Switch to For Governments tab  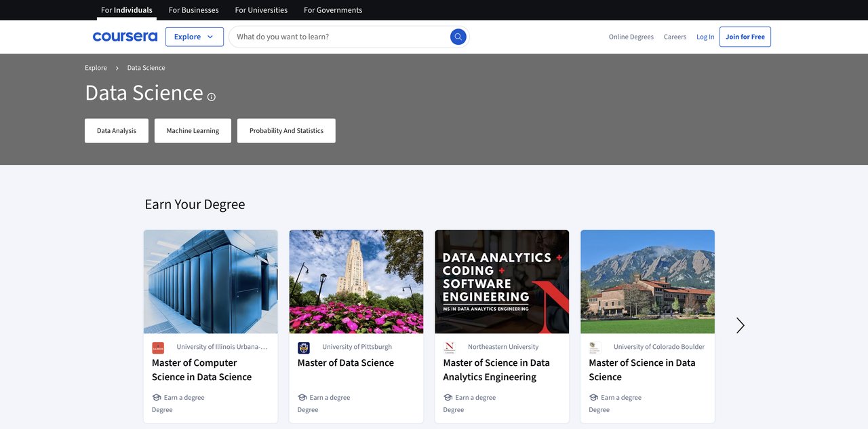point(333,10)
